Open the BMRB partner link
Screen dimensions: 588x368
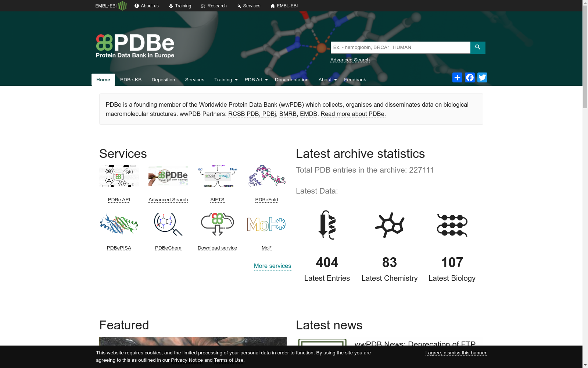288,114
